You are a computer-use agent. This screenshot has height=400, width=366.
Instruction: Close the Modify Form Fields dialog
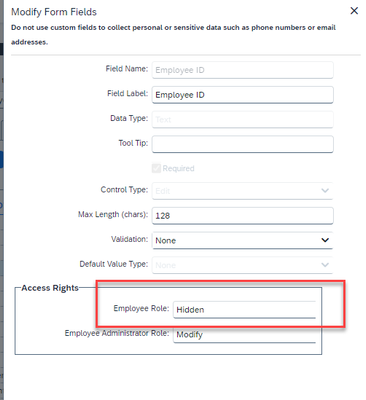pyautogui.click(x=354, y=11)
